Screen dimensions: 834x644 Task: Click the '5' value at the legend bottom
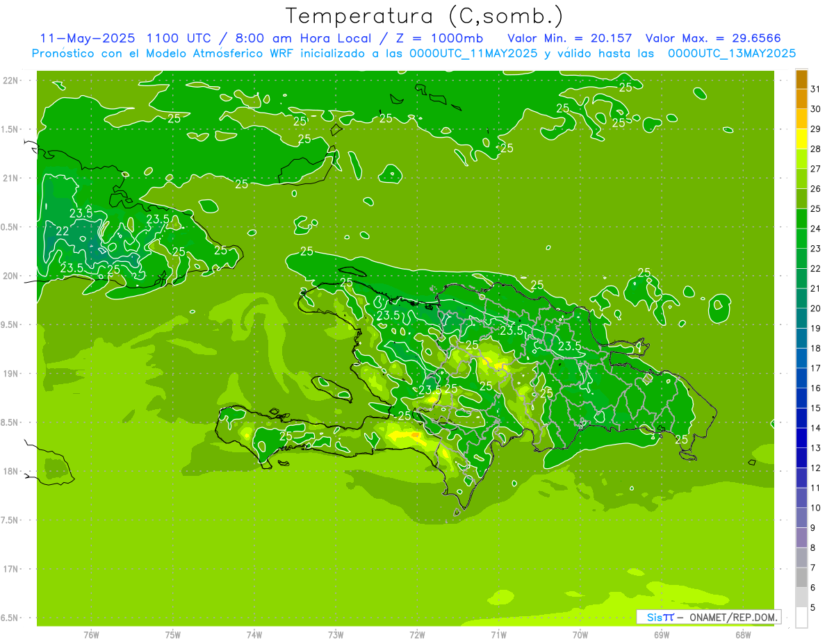point(813,608)
